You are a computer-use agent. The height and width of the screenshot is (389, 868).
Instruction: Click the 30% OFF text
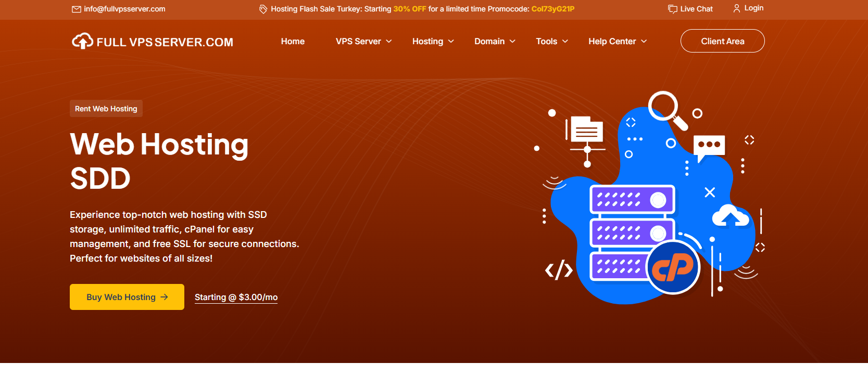[x=410, y=9]
